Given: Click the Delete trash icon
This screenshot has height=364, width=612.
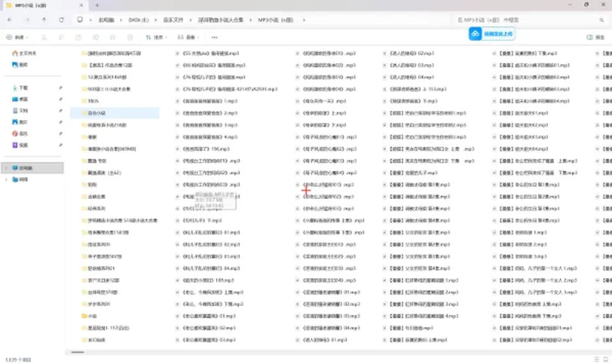Looking at the screenshot, I should (130, 38).
